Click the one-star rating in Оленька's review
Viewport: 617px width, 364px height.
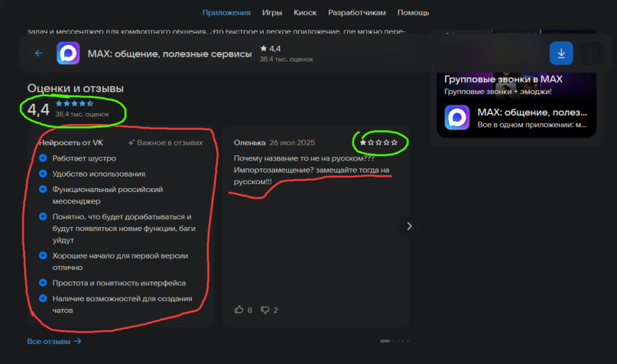click(x=378, y=142)
